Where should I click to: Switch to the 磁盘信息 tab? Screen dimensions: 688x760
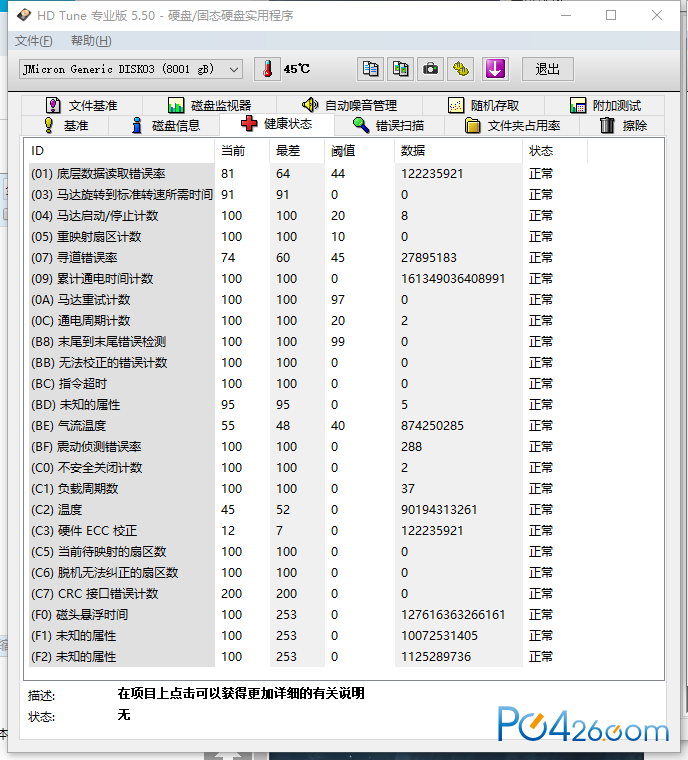pyautogui.click(x=165, y=126)
